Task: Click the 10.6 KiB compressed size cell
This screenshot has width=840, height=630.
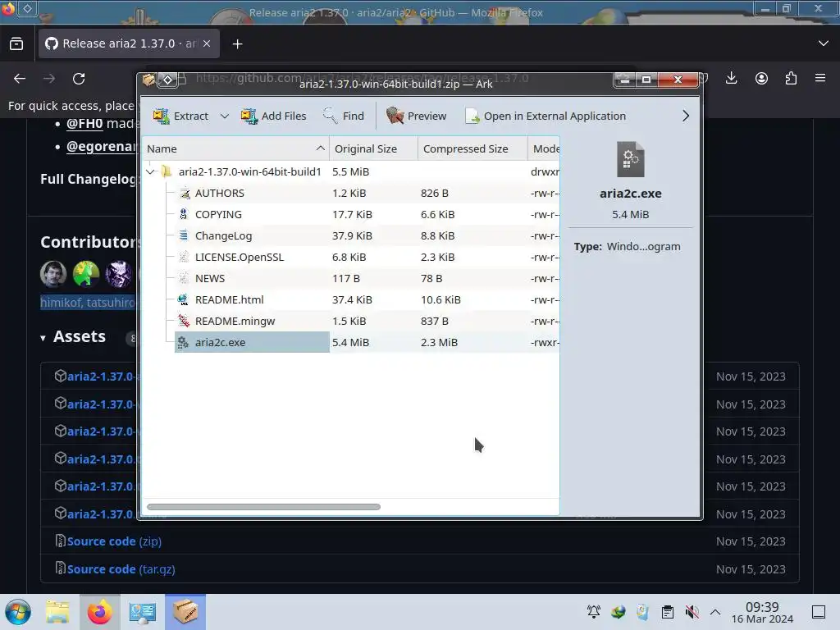Action: click(x=441, y=300)
